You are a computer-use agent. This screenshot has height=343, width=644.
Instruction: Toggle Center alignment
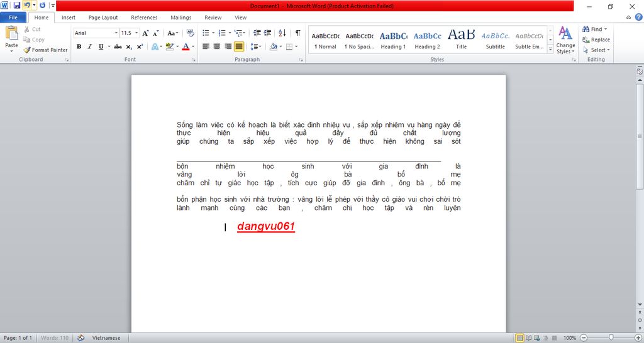[217, 46]
